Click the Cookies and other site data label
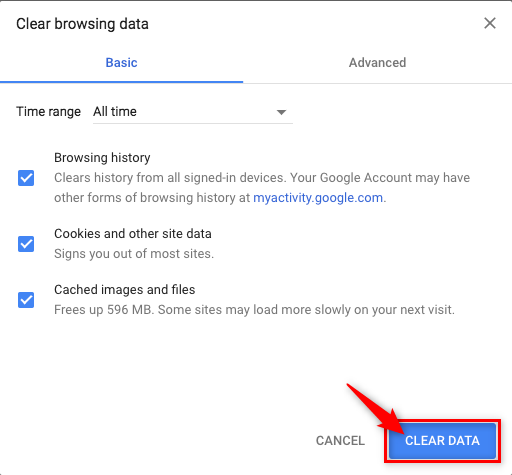The height and width of the screenshot is (475, 512). 133,234
